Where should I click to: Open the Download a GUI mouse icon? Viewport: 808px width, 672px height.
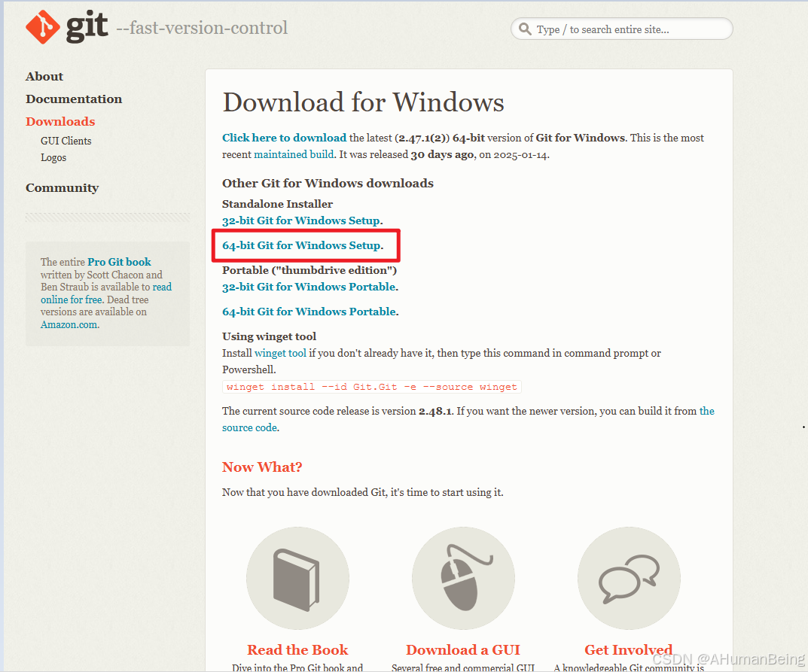click(463, 578)
